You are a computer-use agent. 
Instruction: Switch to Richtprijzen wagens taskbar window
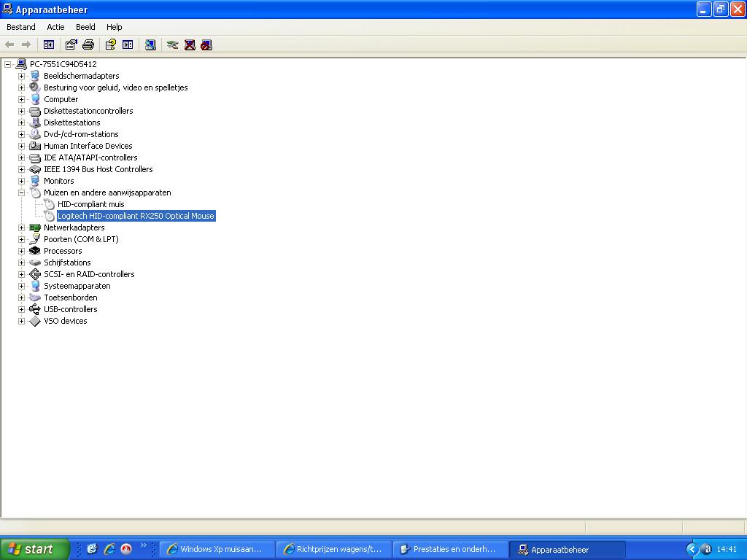334,549
